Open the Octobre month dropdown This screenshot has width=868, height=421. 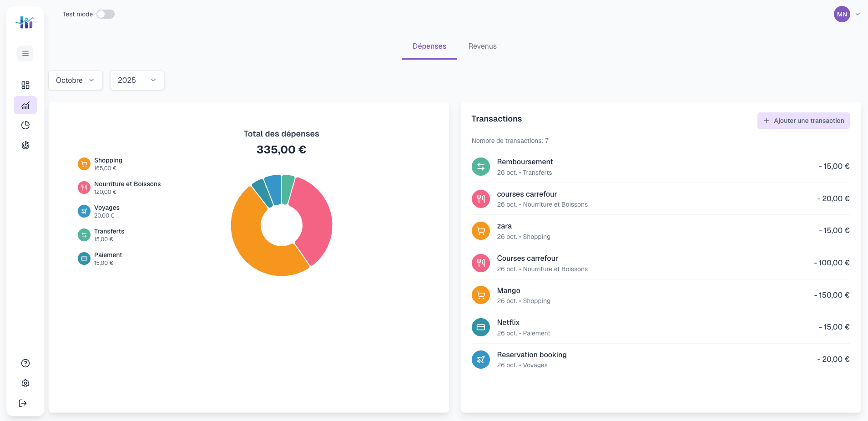(75, 80)
